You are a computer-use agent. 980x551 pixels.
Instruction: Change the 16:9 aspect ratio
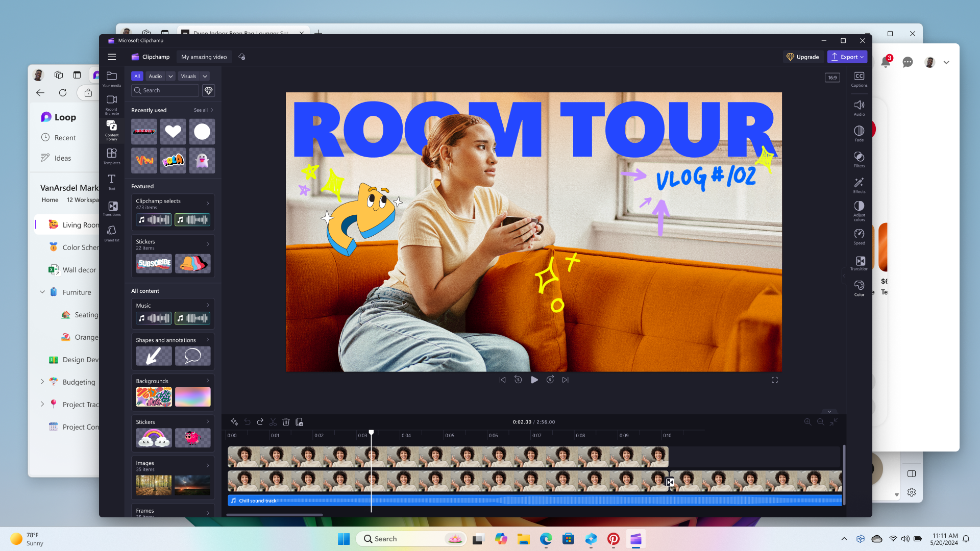click(x=832, y=78)
